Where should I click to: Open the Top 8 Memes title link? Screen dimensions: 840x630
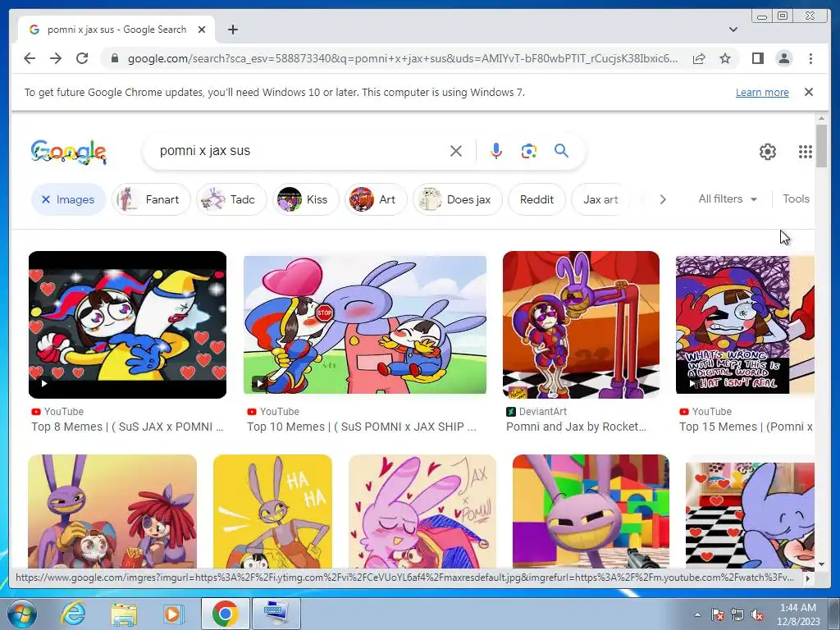point(127,427)
